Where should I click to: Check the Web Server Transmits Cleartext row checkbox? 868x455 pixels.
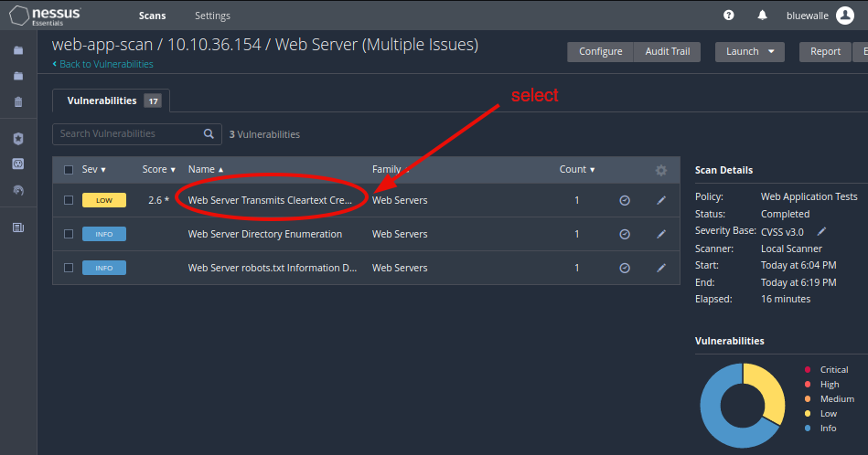69,200
